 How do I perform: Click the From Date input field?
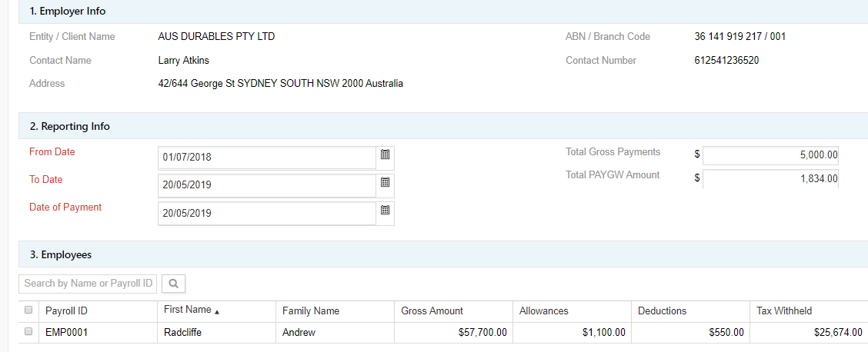point(266,157)
